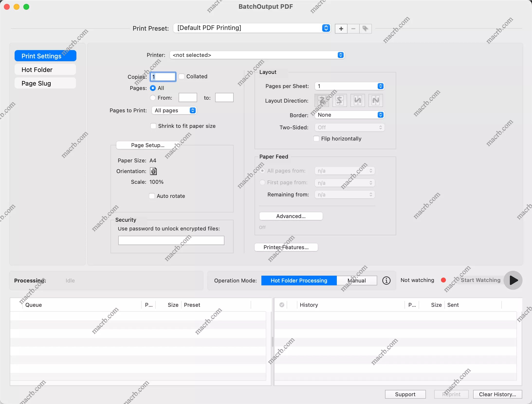Click the History status checkmark column icon
The image size is (532, 404).
pyautogui.click(x=282, y=305)
